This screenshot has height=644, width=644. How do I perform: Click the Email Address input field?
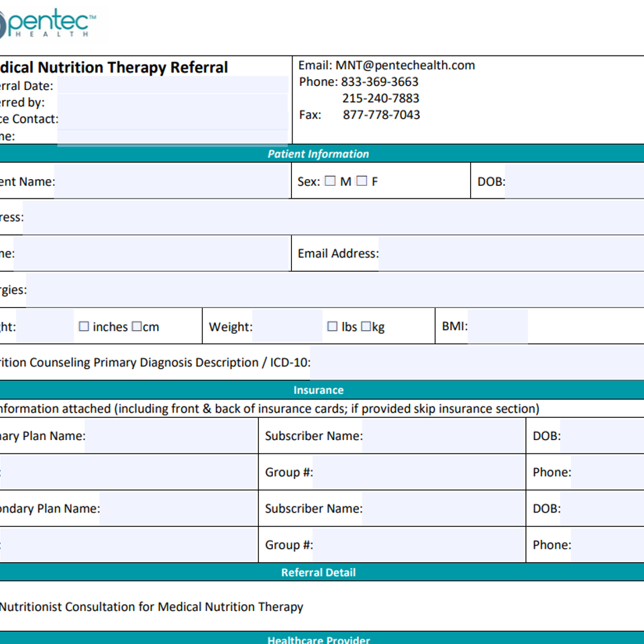pos(510,254)
